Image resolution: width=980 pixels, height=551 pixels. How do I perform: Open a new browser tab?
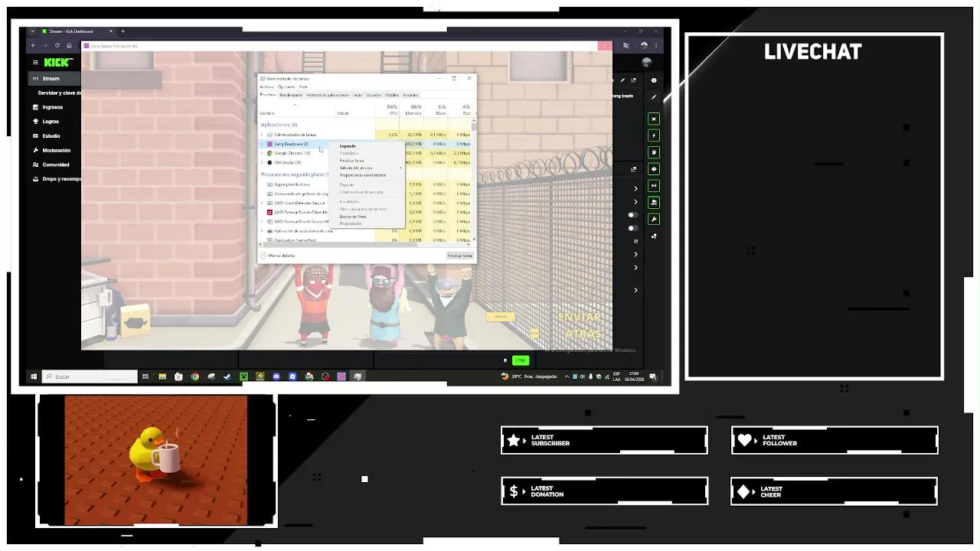pyautogui.click(x=122, y=31)
